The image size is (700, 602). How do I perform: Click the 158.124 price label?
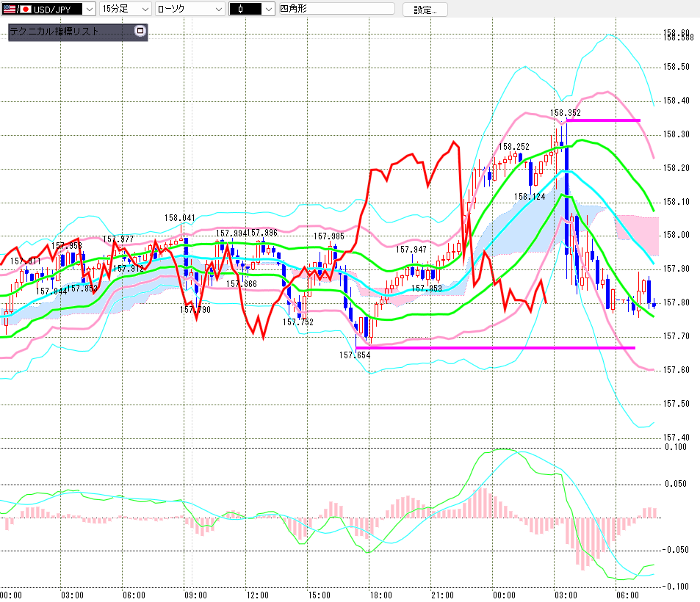[530, 196]
